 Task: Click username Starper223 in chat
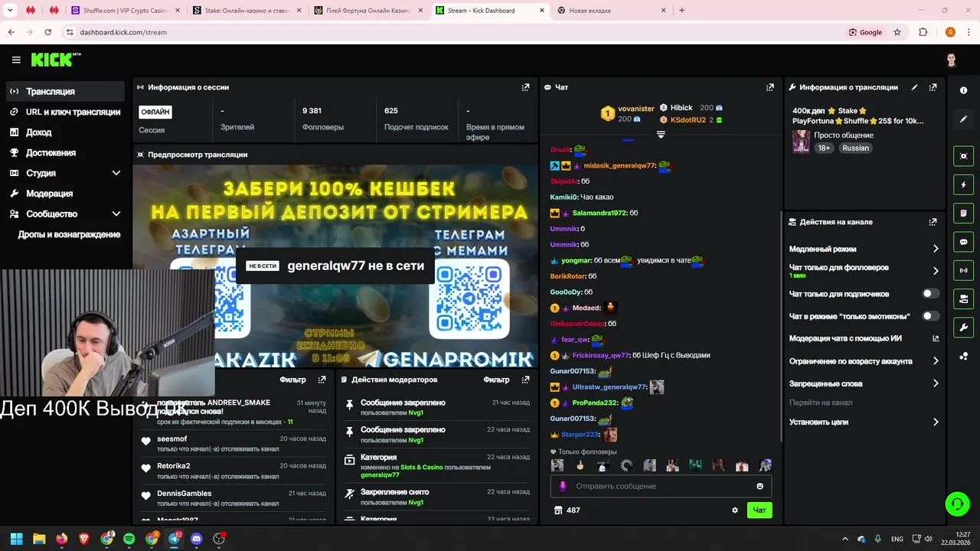(x=580, y=435)
